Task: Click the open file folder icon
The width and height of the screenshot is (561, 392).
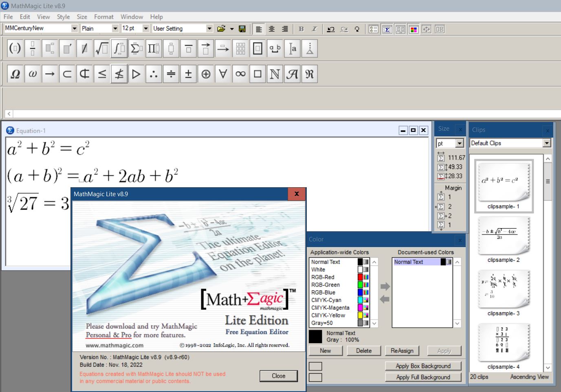Action: [221, 28]
